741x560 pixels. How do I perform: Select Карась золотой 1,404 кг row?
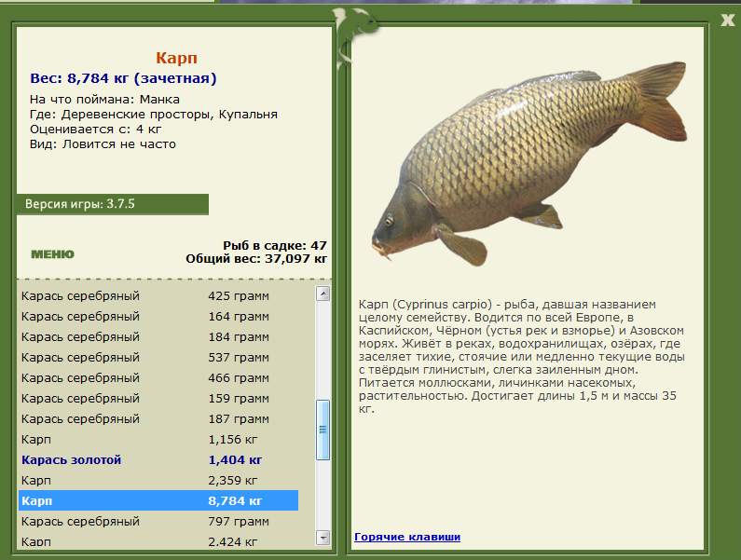pyautogui.click(x=158, y=459)
